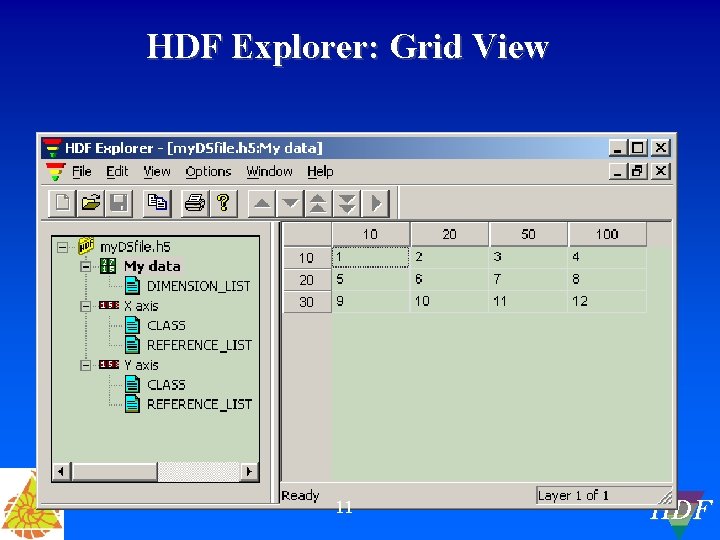Open a file with the folder icon

(x=90, y=202)
